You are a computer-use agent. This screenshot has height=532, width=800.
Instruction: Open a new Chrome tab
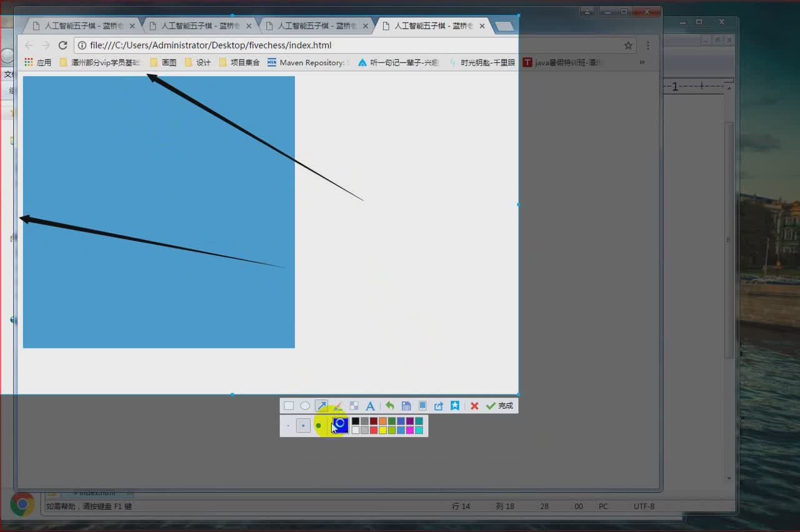pos(504,26)
